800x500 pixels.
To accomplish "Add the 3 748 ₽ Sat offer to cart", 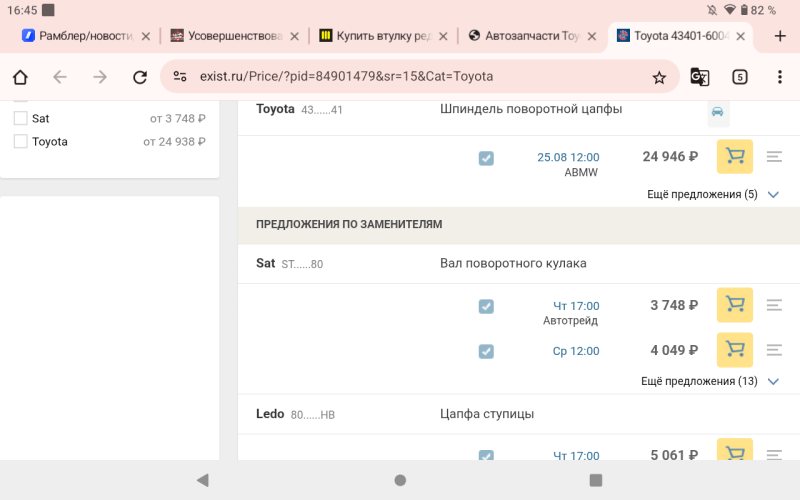I will point(735,305).
